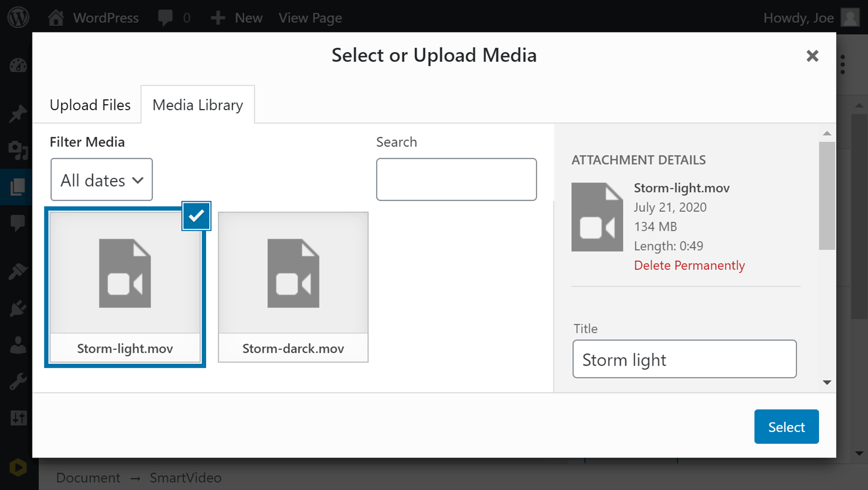Switch to the Upload Files tab
868x490 pixels.
coord(90,105)
